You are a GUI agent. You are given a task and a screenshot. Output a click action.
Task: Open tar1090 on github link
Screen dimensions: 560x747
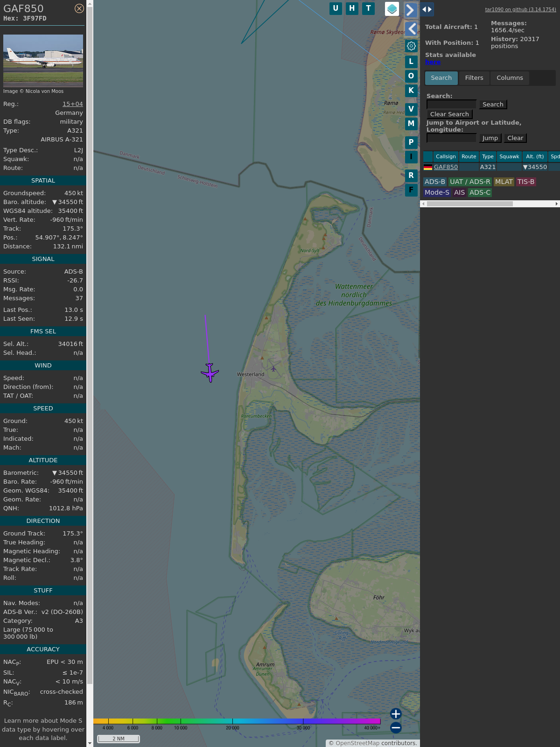pyautogui.click(x=520, y=9)
